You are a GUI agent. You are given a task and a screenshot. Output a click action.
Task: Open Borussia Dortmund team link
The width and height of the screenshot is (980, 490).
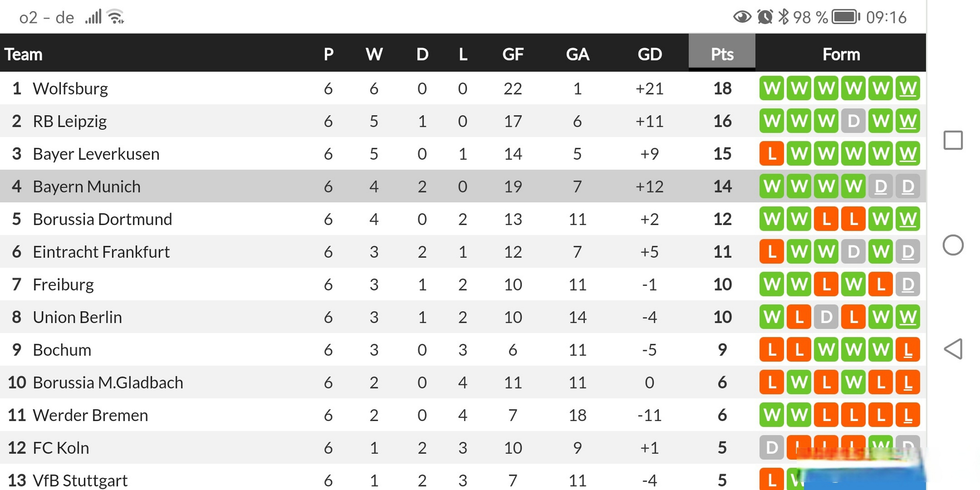pyautogui.click(x=102, y=219)
